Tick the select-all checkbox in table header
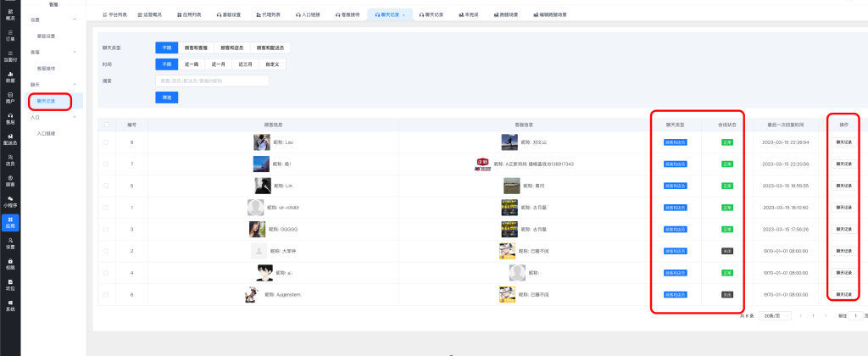Image resolution: width=868 pixels, height=356 pixels. click(106, 125)
